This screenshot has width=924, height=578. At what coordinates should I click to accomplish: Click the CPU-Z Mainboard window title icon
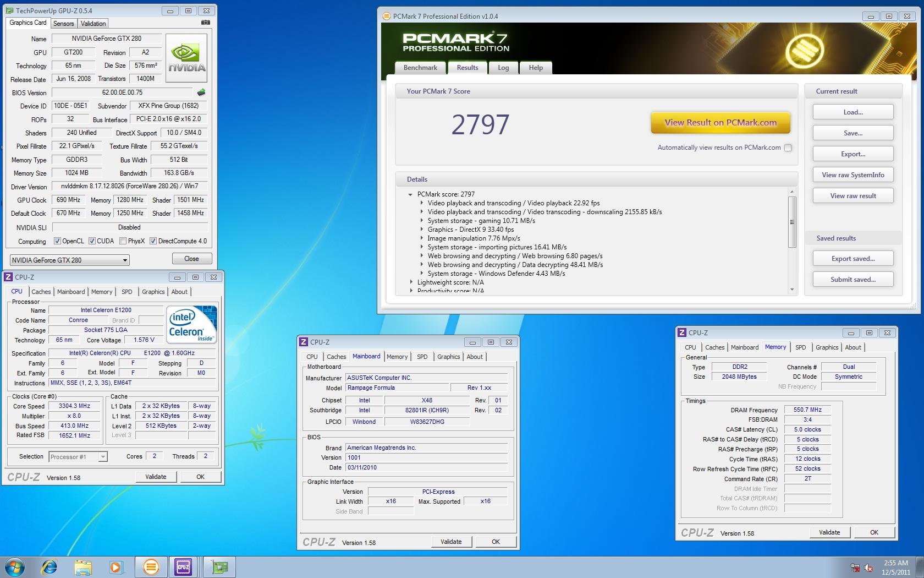click(304, 342)
